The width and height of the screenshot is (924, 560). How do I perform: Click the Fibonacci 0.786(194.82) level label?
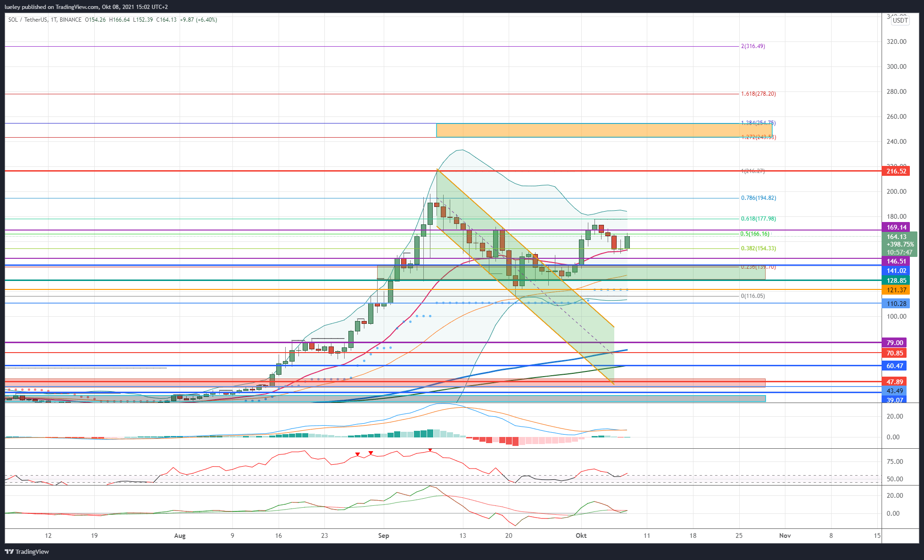coord(758,198)
